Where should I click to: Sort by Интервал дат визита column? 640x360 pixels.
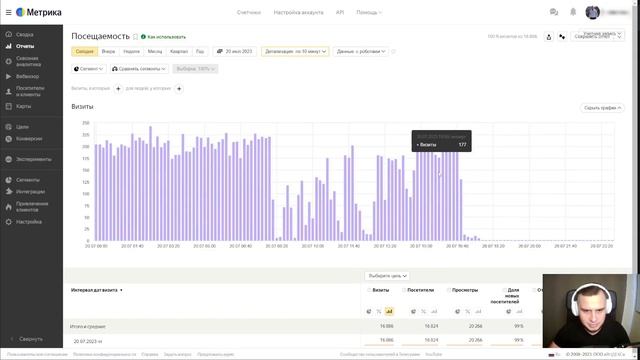point(97,290)
